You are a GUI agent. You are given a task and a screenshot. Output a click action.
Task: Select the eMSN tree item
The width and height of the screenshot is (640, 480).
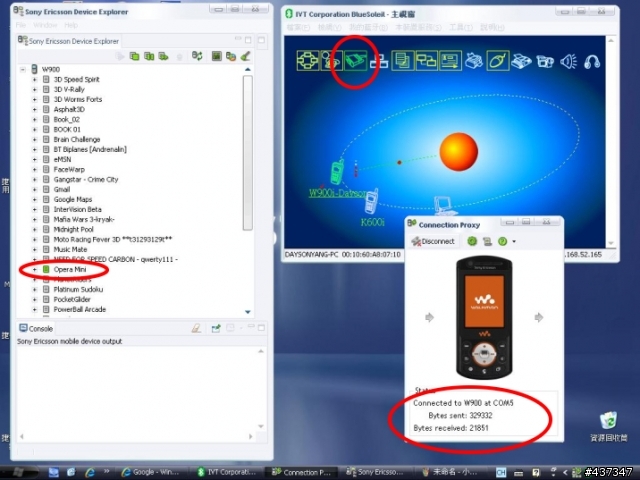(x=62, y=159)
